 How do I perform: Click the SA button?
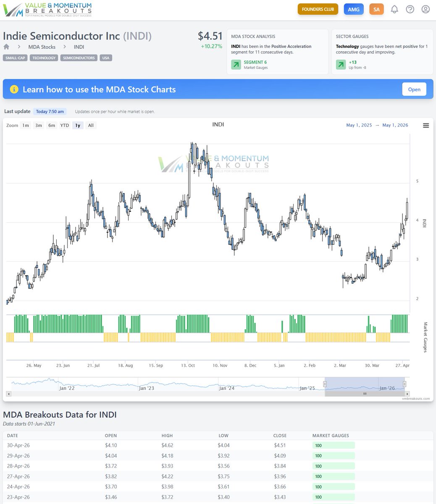tap(376, 9)
